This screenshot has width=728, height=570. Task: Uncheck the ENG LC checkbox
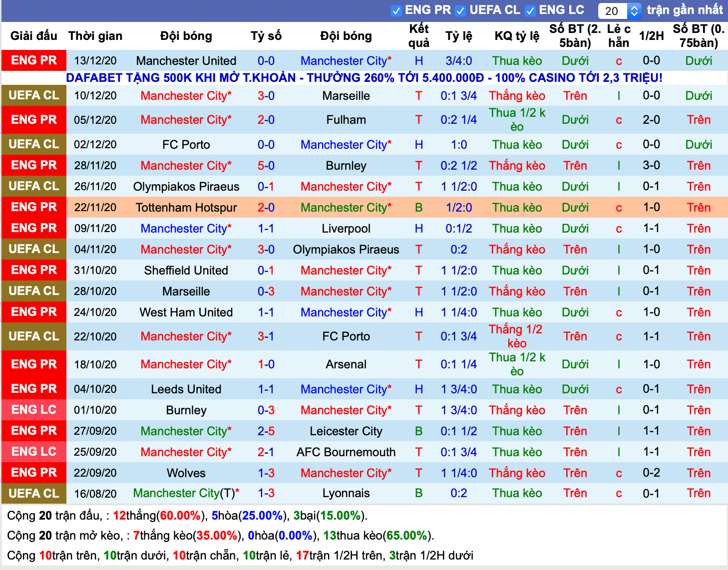tap(530, 10)
